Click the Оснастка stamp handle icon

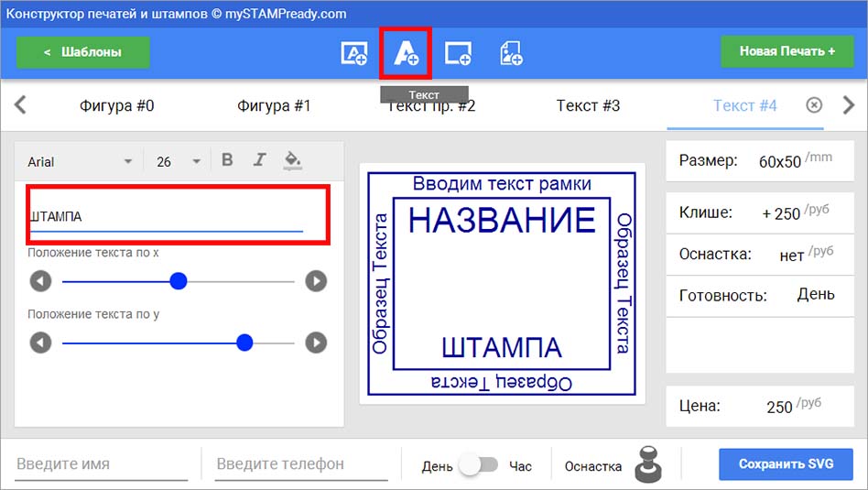(648, 464)
